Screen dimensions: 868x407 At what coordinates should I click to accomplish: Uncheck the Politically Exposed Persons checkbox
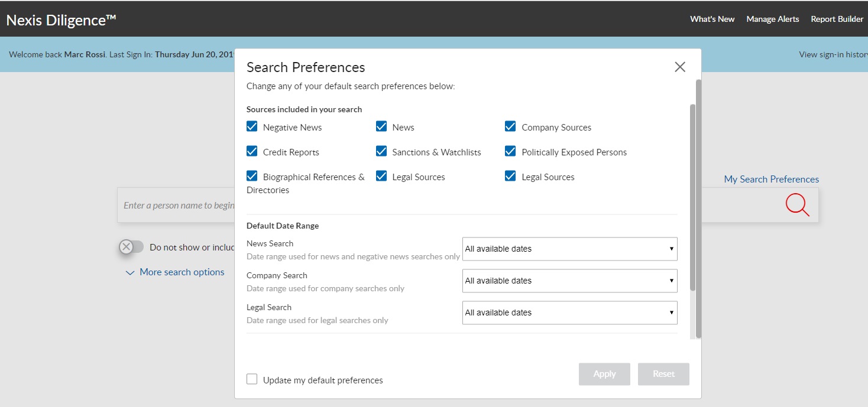tap(511, 151)
